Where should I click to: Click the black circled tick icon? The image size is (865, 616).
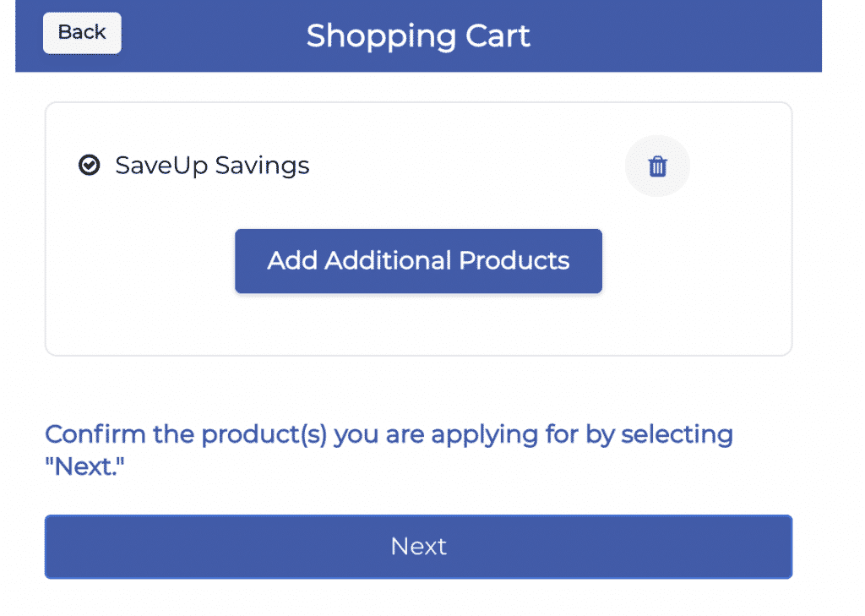click(x=89, y=165)
